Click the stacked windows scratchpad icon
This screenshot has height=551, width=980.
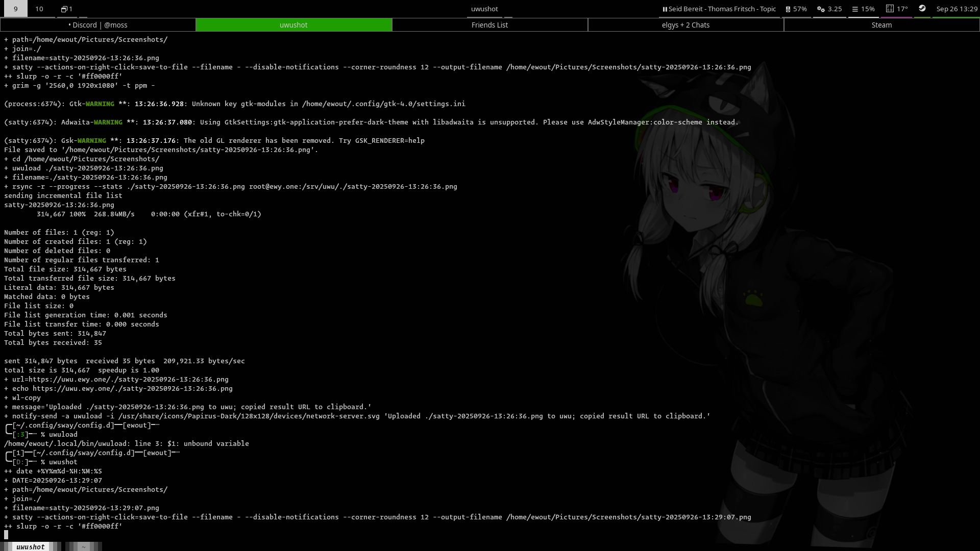point(64,9)
